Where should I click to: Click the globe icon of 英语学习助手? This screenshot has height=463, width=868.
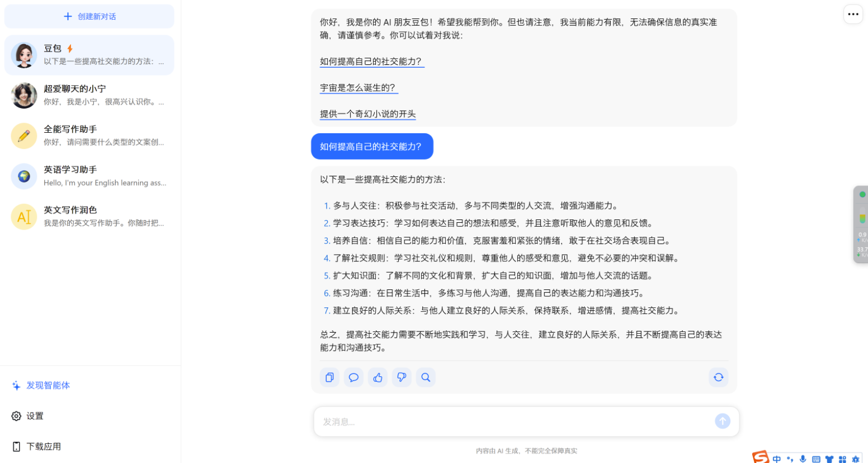24,176
